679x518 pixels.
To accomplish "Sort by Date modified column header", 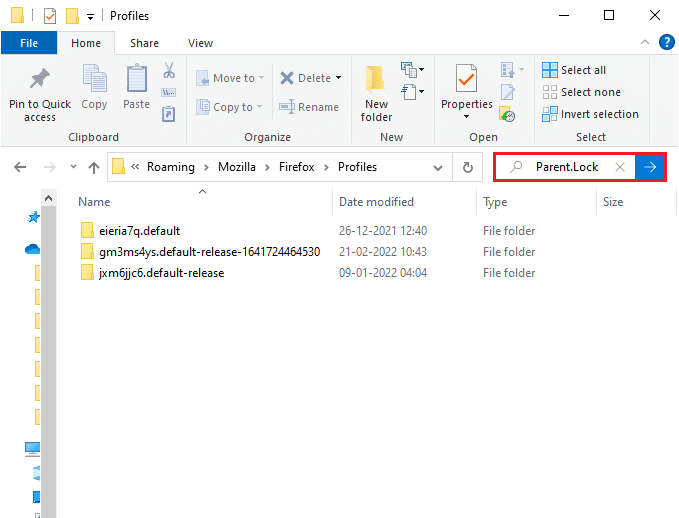I will click(x=404, y=201).
